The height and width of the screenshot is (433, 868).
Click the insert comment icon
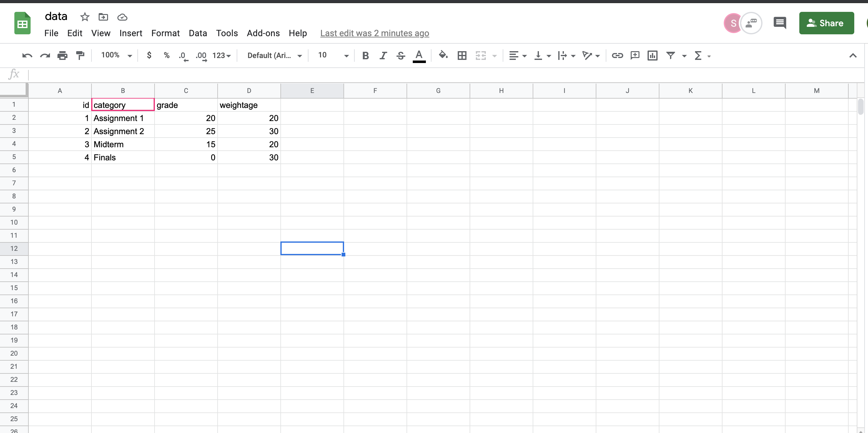click(x=635, y=56)
